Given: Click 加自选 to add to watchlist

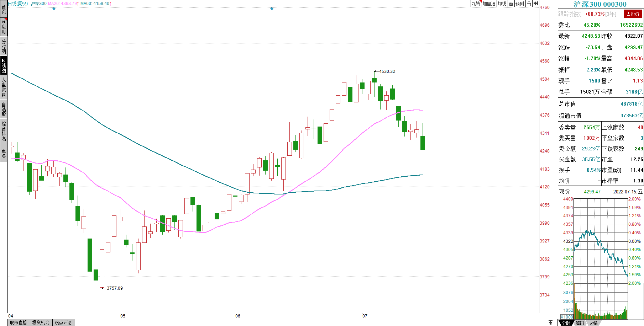Looking at the screenshot, I should [x=489, y=4].
